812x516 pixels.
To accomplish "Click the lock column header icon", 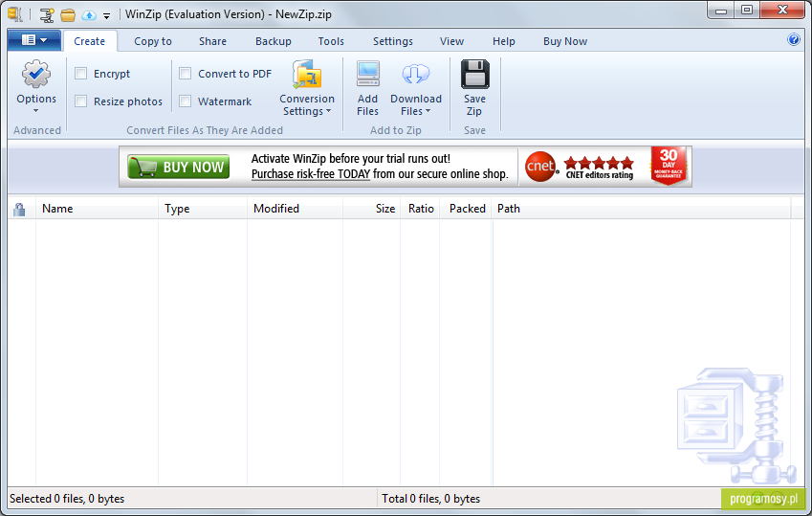I will [x=19, y=209].
